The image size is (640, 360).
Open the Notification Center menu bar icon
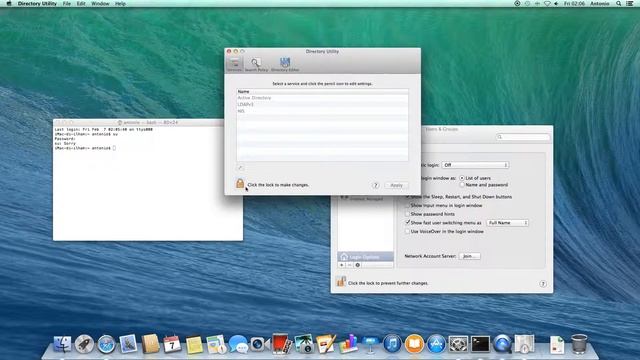point(630,4)
